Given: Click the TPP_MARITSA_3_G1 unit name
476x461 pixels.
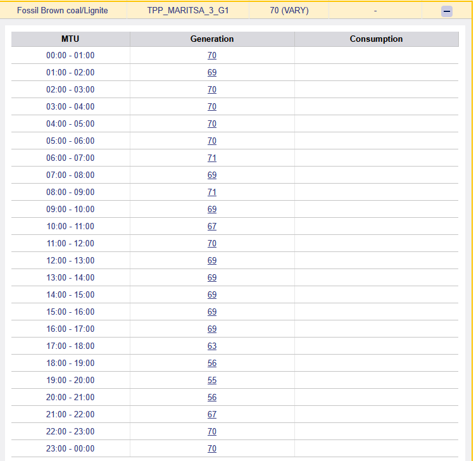Looking at the screenshot, I should 188,11.
